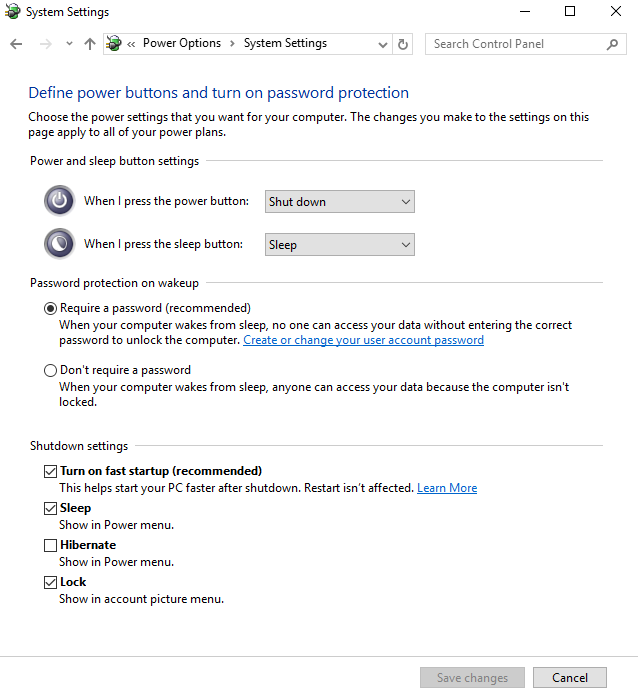Click the sleep button moon icon
This screenshot has width=638, height=699.
coord(59,244)
